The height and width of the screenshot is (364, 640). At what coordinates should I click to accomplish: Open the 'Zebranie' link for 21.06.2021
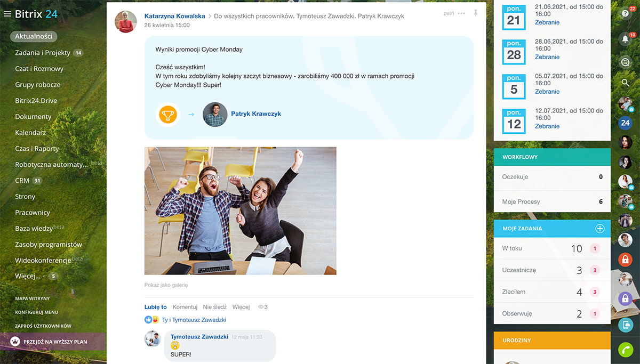(547, 22)
